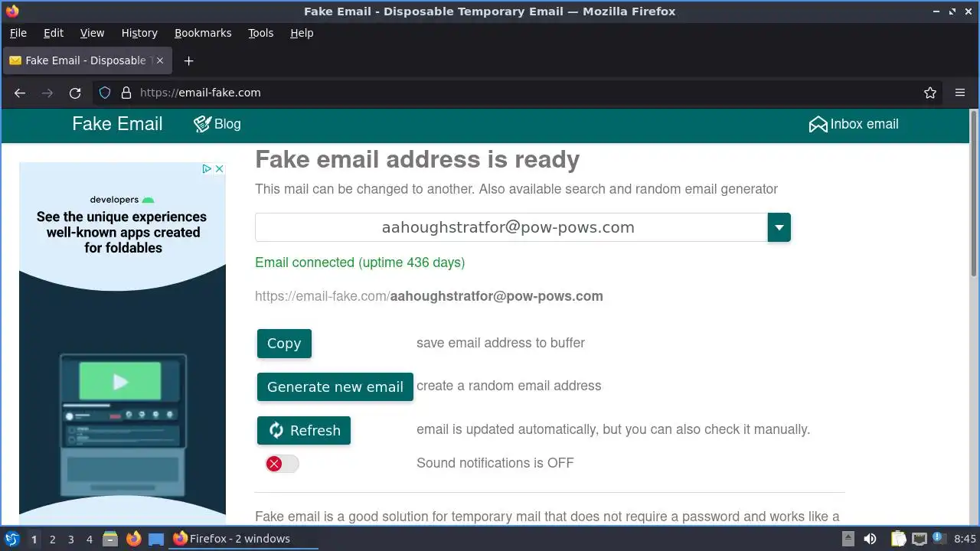Close the advertisement with its X icon

click(219, 169)
